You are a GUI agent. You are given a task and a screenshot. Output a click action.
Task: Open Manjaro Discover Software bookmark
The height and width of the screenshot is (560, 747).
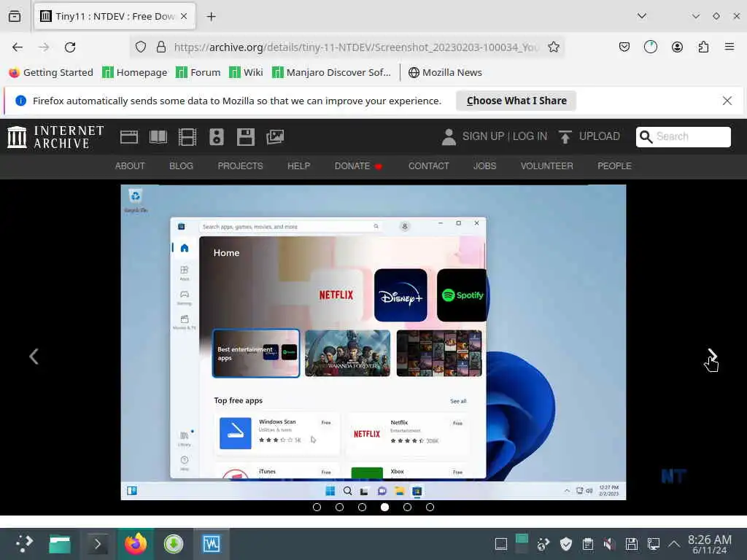[x=331, y=72]
